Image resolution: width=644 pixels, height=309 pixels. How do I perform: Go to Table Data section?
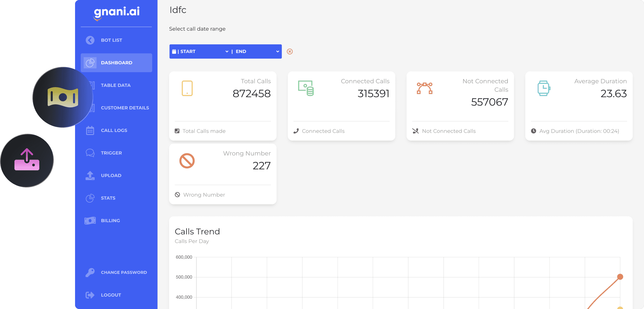pyautogui.click(x=116, y=85)
